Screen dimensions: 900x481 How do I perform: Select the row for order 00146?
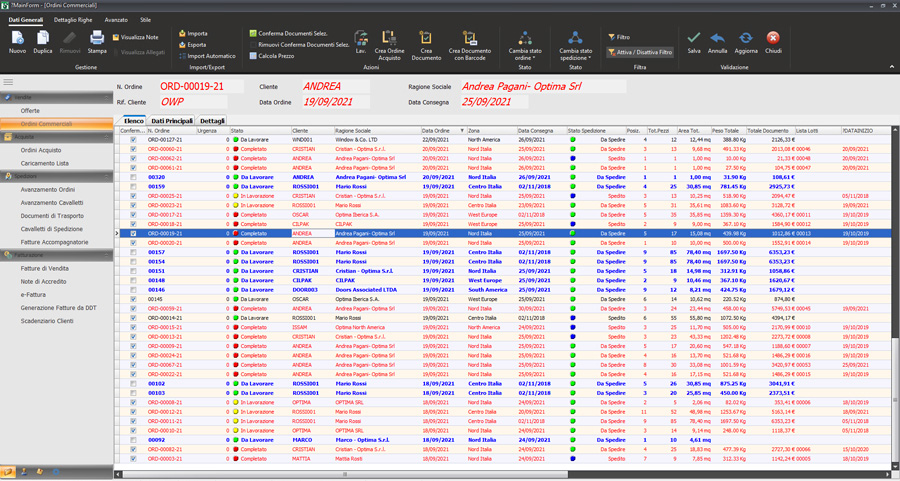[504, 290]
